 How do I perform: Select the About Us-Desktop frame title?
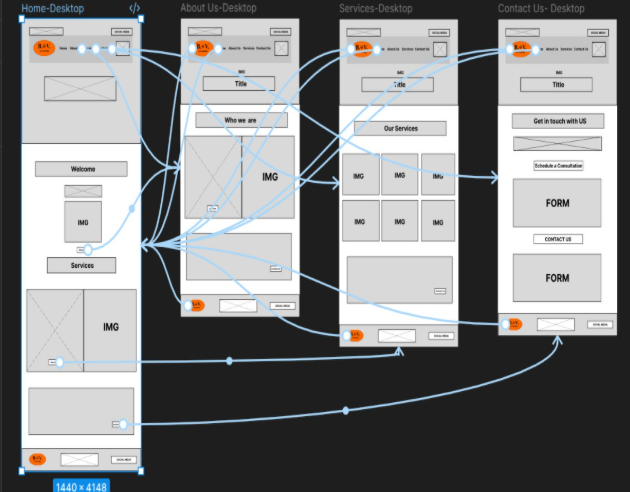pos(218,8)
